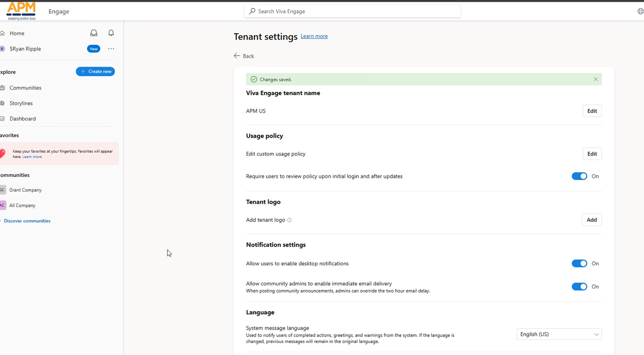Image resolution: width=644 pixels, height=355 pixels.
Task: Click the Grant Company community avatar
Action: click(3, 190)
